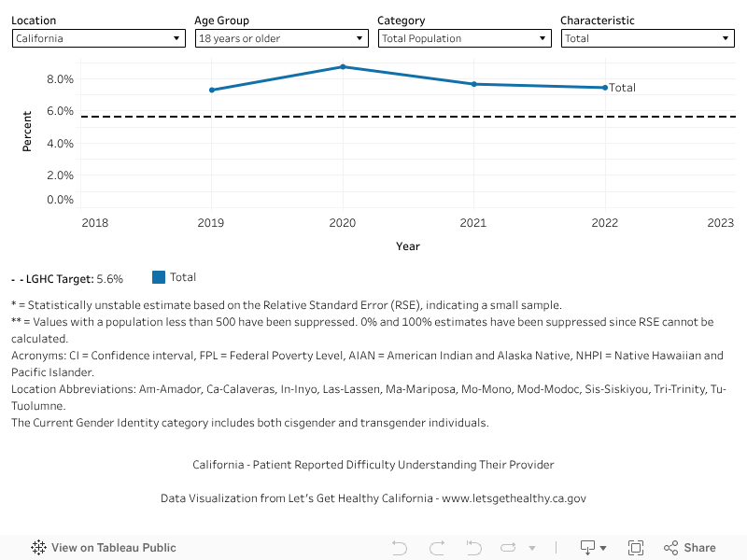747x560 pixels.
Task: Click the Undo arrow icon
Action: [x=400, y=548]
